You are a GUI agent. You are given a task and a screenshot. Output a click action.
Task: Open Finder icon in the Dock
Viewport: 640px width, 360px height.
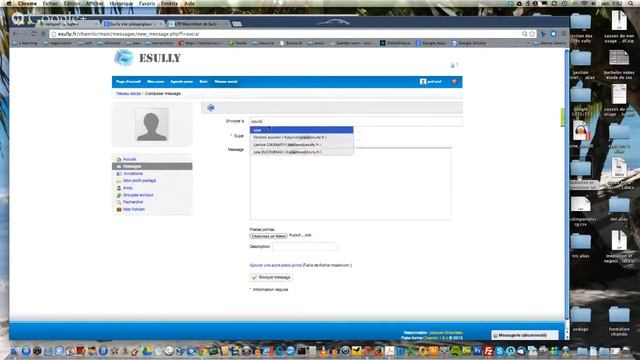point(15,351)
